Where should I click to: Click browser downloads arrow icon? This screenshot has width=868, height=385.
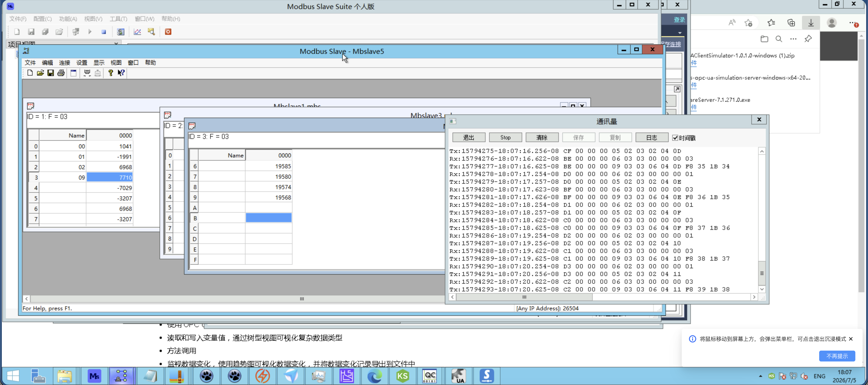[x=811, y=23]
